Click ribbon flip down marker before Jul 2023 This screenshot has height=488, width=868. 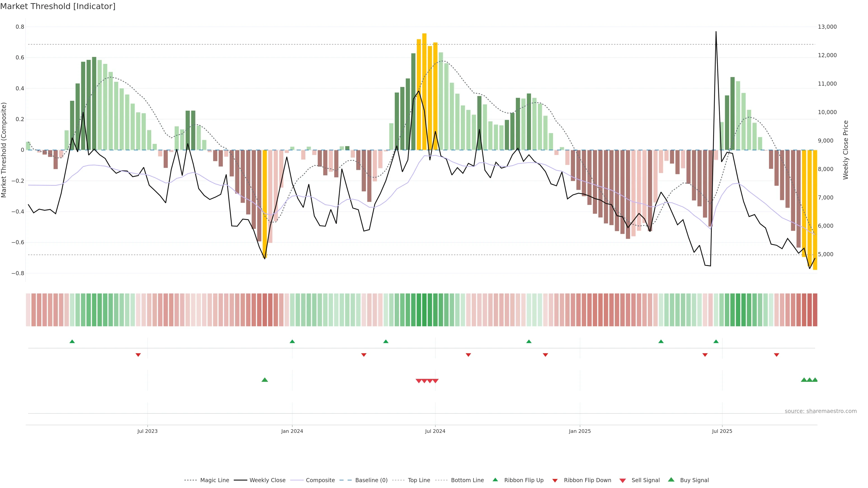[138, 355]
